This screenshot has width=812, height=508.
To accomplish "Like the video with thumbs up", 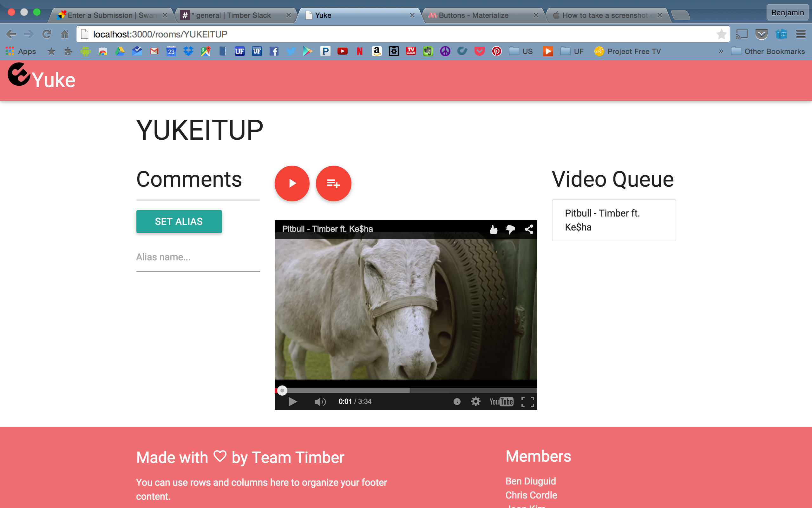I will [x=493, y=230].
